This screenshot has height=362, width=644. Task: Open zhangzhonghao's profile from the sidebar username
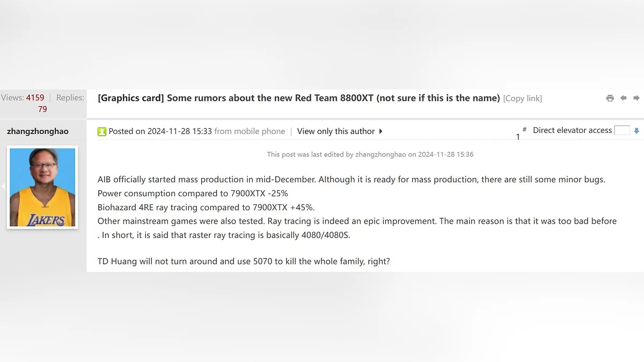(38, 131)
